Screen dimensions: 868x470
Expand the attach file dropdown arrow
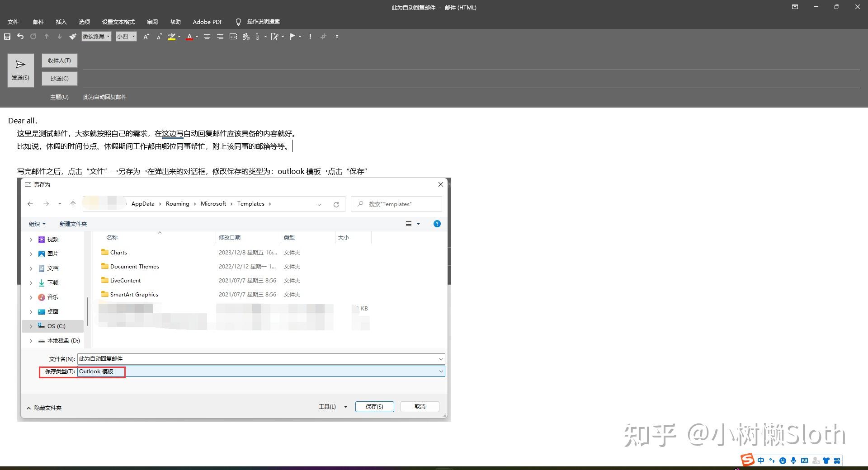pyautogui.click(x=265, y=37)
